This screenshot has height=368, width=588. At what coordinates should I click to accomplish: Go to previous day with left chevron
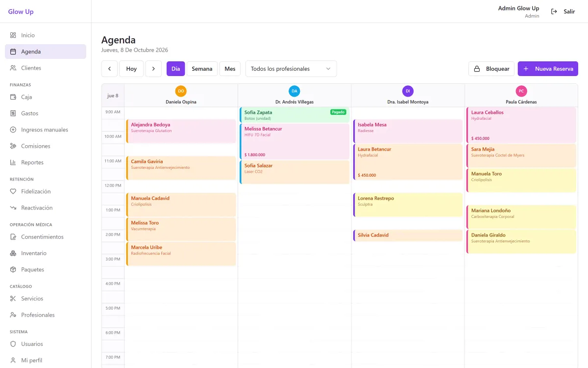109,69
